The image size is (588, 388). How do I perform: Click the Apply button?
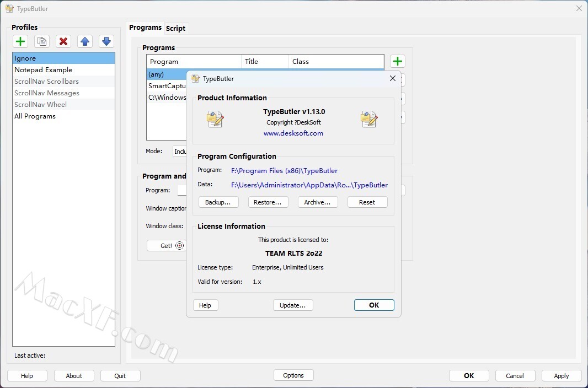[x=562, y=376]
